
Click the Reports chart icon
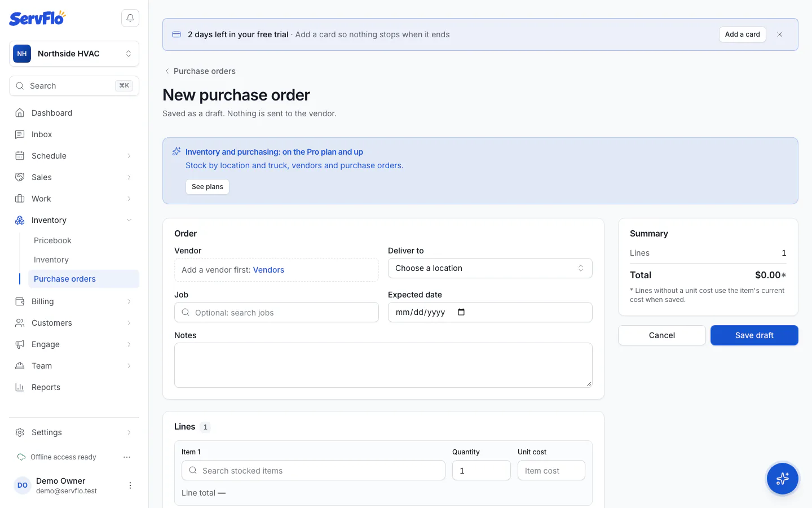pos(20,387)
